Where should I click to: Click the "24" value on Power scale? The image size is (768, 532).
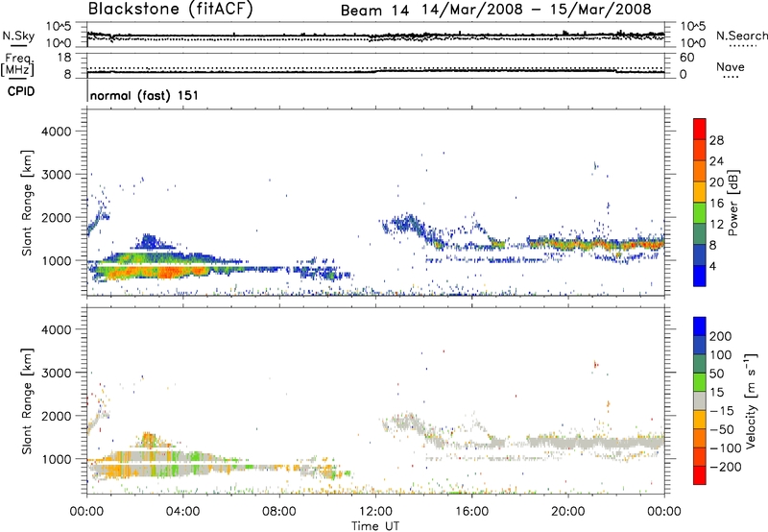pos(716,161)
